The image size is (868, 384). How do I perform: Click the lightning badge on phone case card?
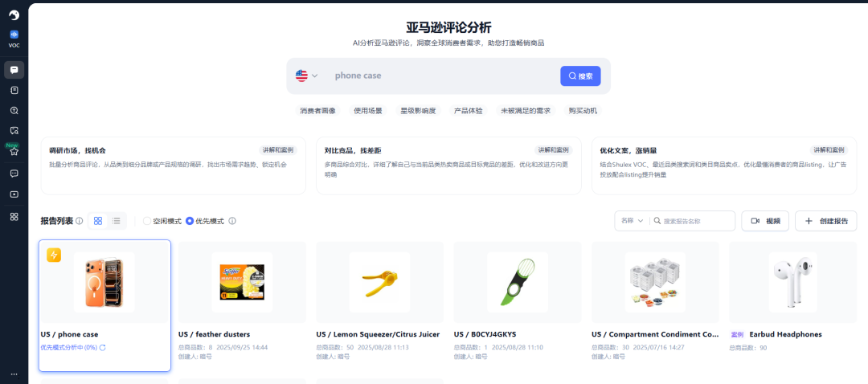[54, 255]
